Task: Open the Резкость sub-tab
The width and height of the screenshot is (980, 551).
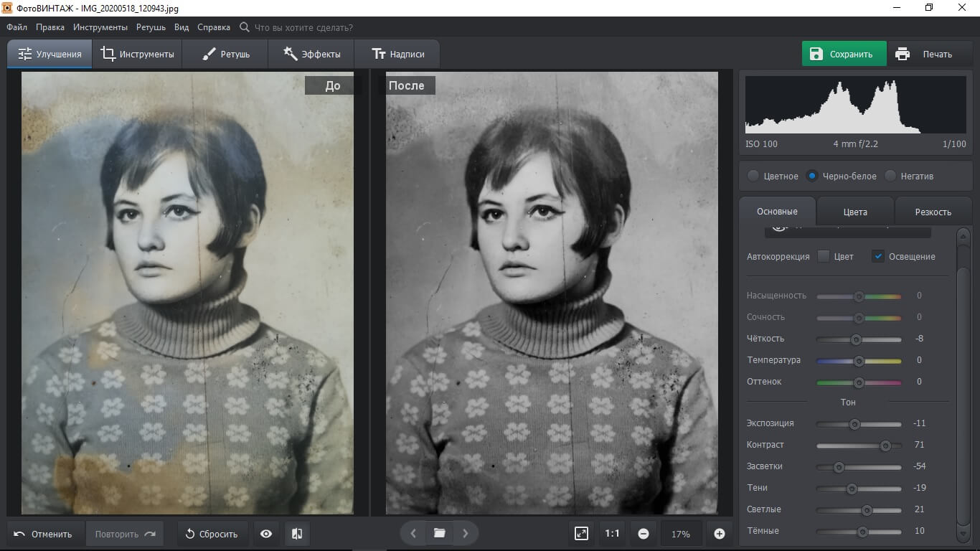Action: click(933, 212)
